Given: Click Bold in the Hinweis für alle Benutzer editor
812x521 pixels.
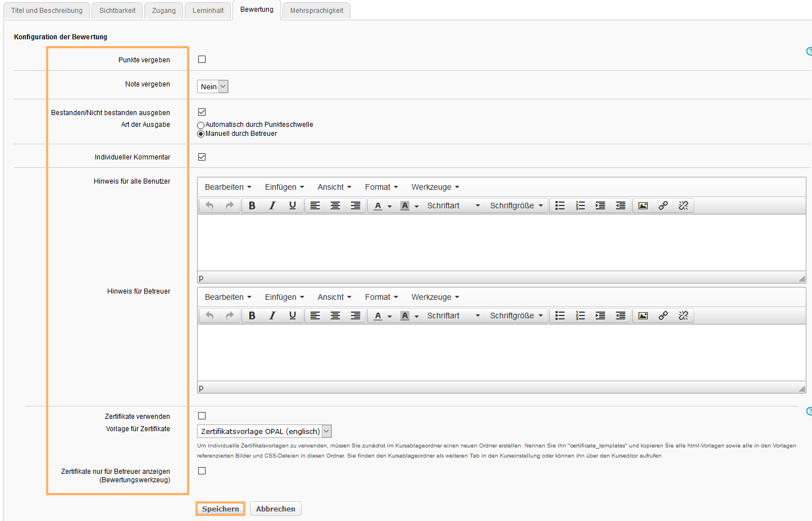Looking at the screenshot, I should click(x=252, y=205).
